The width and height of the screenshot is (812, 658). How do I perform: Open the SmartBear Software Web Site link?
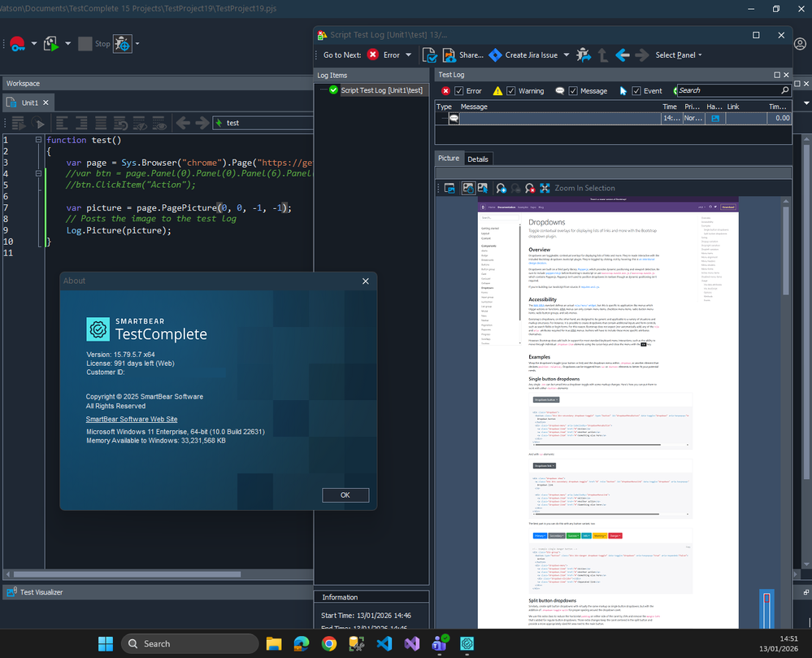tap(131, 419)
